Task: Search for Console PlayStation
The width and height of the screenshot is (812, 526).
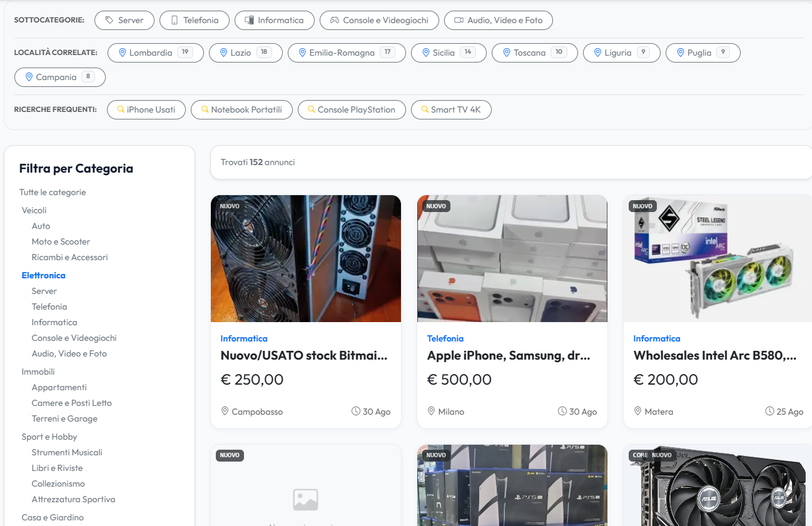Action: point(352,109)
